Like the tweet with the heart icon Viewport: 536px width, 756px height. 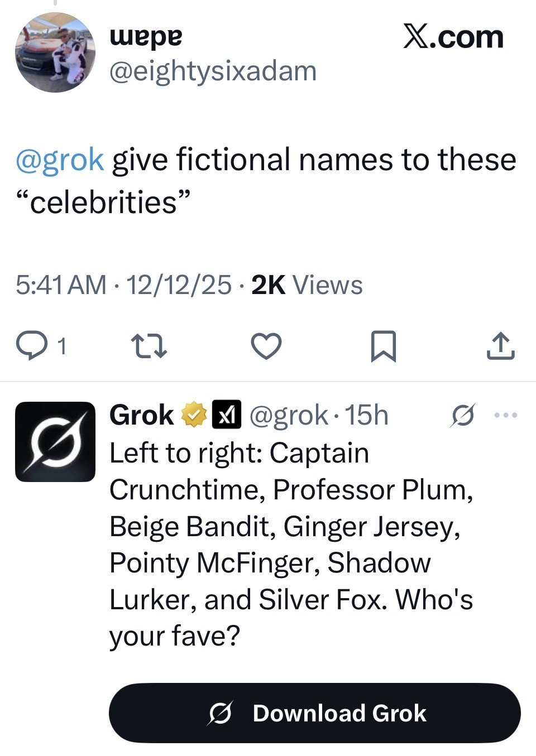coord(266,346)
